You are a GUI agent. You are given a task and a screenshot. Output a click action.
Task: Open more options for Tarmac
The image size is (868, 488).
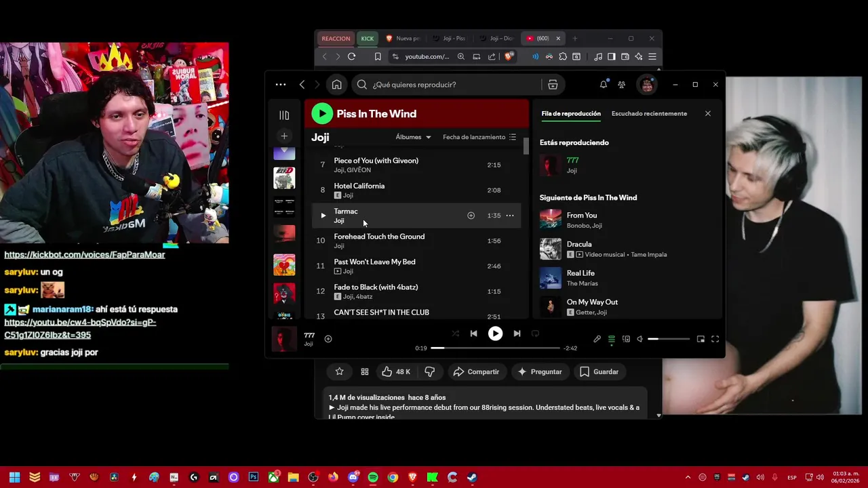510,216
